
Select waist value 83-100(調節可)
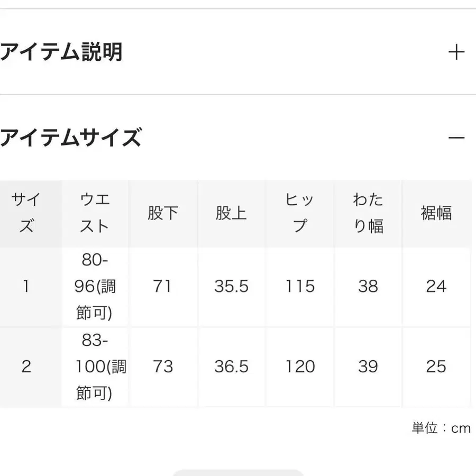pos(95,367)
